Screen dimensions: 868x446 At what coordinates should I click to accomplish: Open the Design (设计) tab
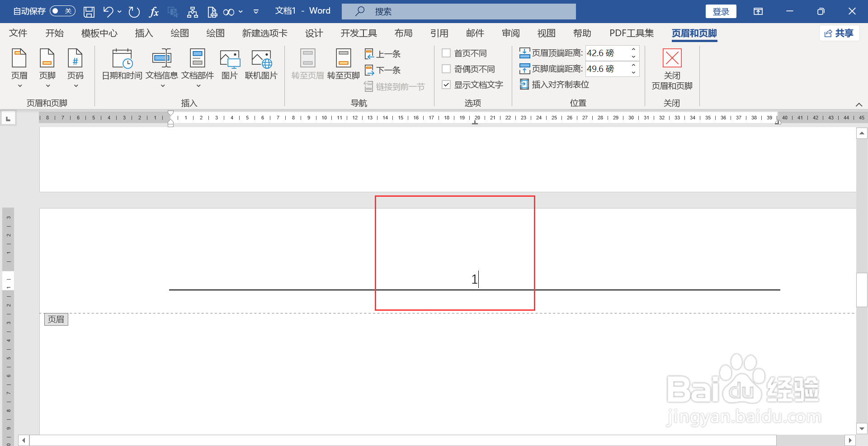point(314,33)
